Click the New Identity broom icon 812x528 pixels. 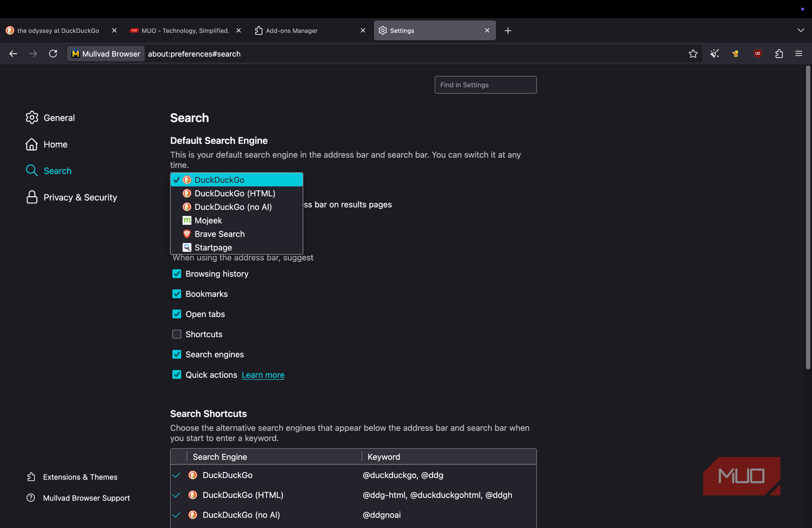coord(715,54)
